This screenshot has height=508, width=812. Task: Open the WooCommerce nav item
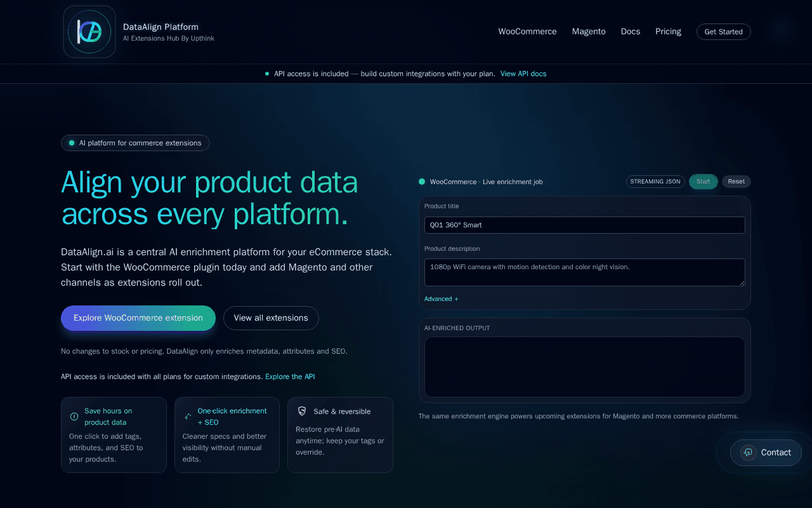(527, 31)
